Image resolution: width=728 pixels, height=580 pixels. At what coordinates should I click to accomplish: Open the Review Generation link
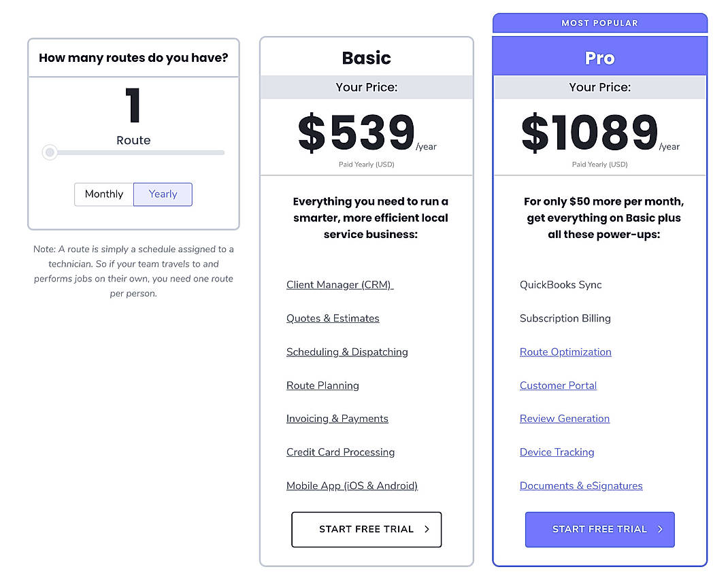[x=564, y=418]
